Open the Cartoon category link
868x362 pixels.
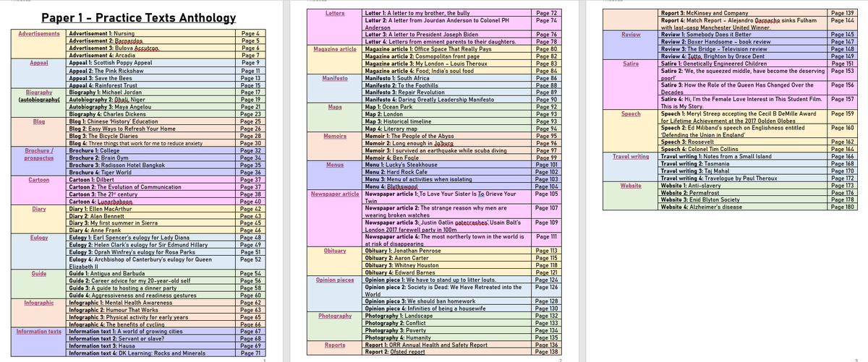coord(39,179)
